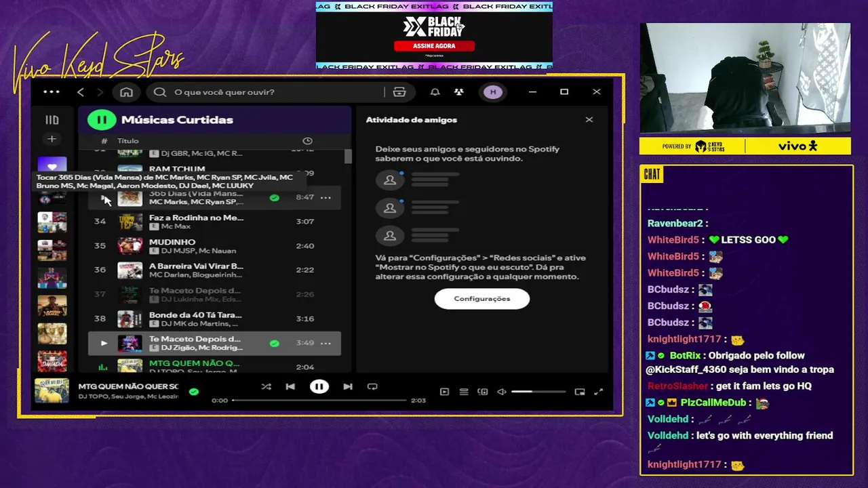Click now-playing title 'MTG QUEM NÃO QUER SC'
Image resolution: width=868 pixels, height=488 pixels.
[x=128, y=386]
